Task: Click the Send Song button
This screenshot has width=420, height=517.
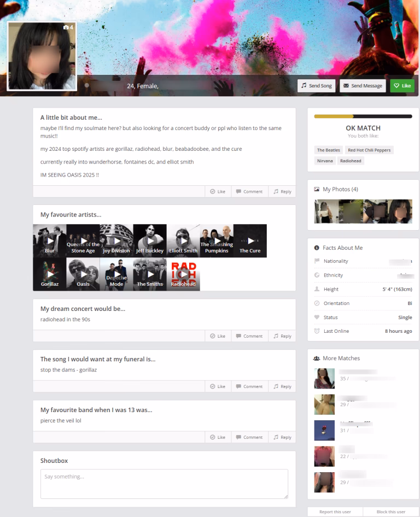Action: pos(316,86)
